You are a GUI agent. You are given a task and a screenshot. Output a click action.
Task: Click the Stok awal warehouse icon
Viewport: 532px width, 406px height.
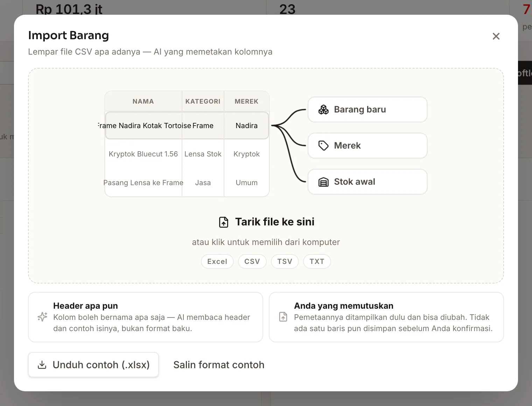pos(323,182)
